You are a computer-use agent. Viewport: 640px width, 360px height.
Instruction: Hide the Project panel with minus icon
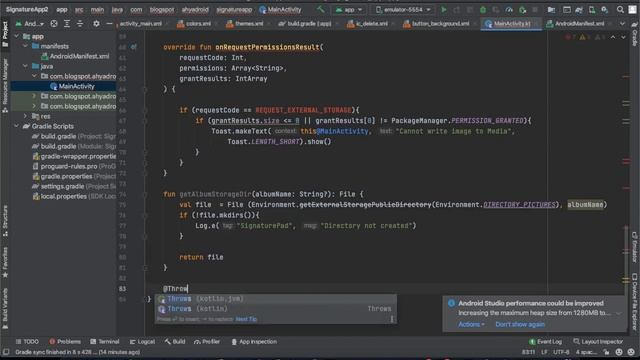pyautogui.click(x=109, y=24)
